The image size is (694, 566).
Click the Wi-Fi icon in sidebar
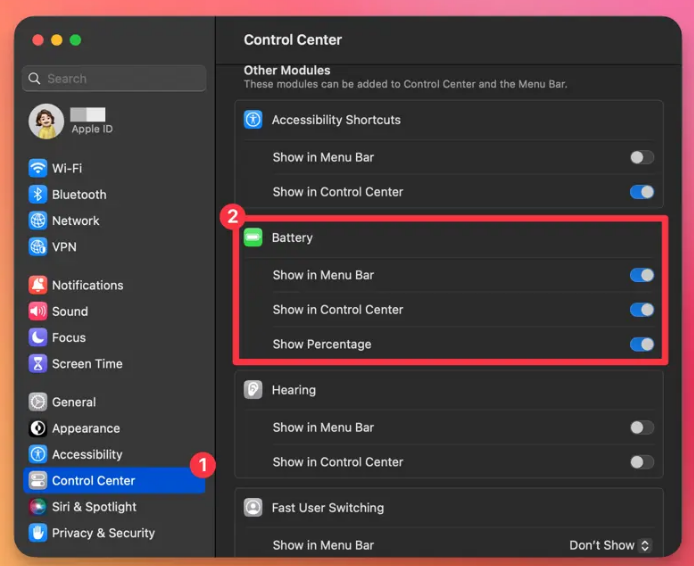click(x=38, y=168)
